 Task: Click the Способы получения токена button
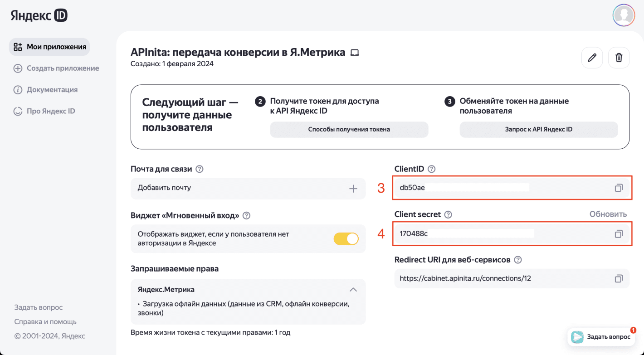point(349,129)
